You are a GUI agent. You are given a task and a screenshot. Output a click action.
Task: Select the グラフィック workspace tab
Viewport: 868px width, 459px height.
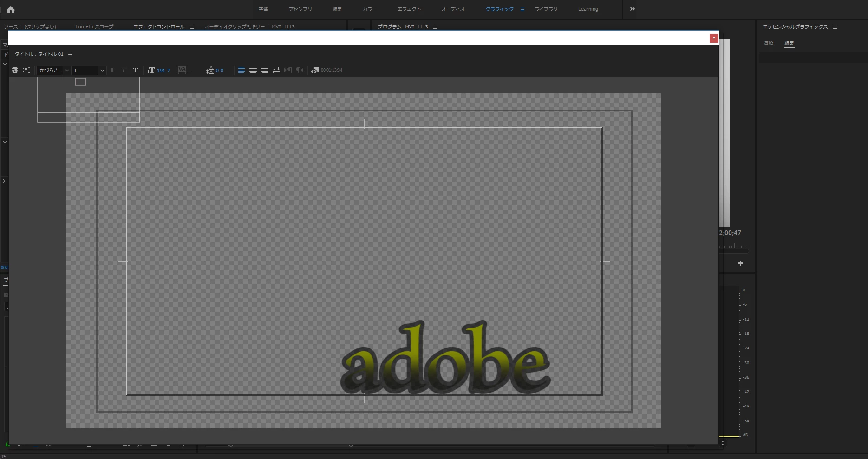point(500,9)
